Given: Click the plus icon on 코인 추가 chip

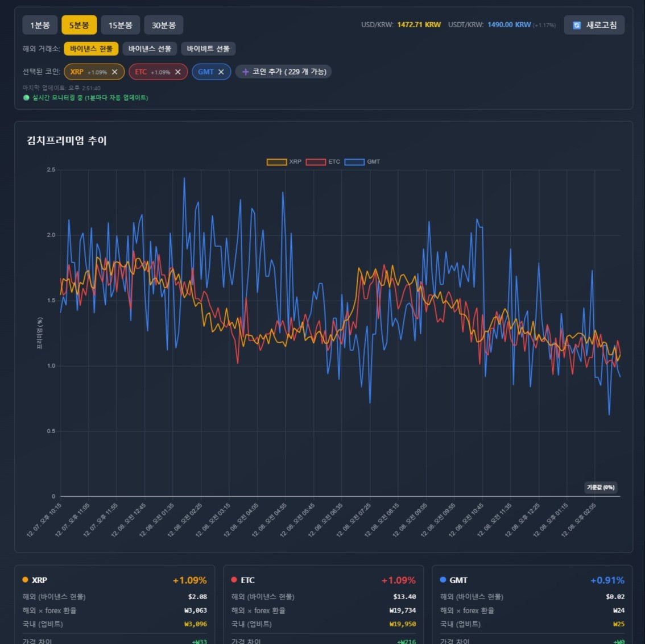Looking at the screenshot, I should (245, 72).
